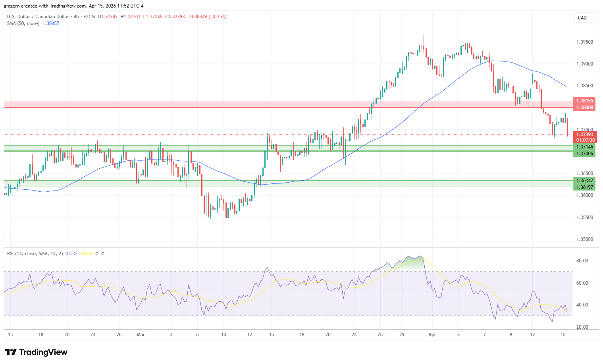Click the low price L1.37335
603x364 pixels.
tap(152, 17)
